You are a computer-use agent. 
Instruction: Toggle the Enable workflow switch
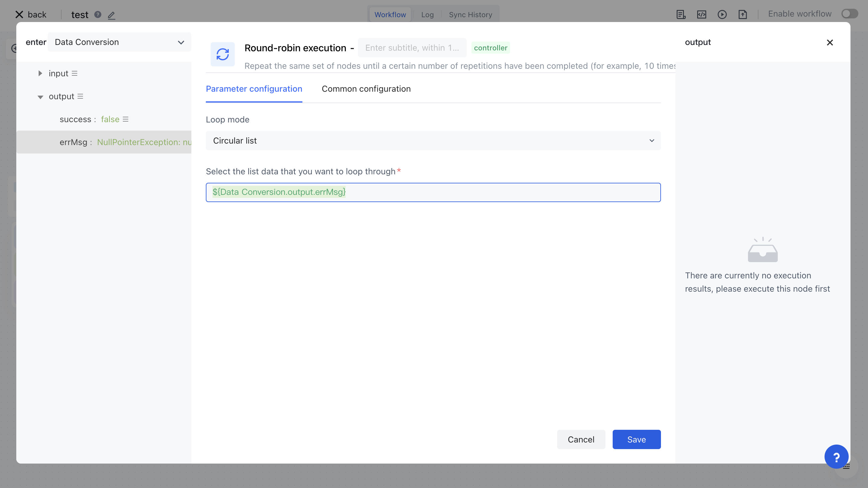[849, 14]
